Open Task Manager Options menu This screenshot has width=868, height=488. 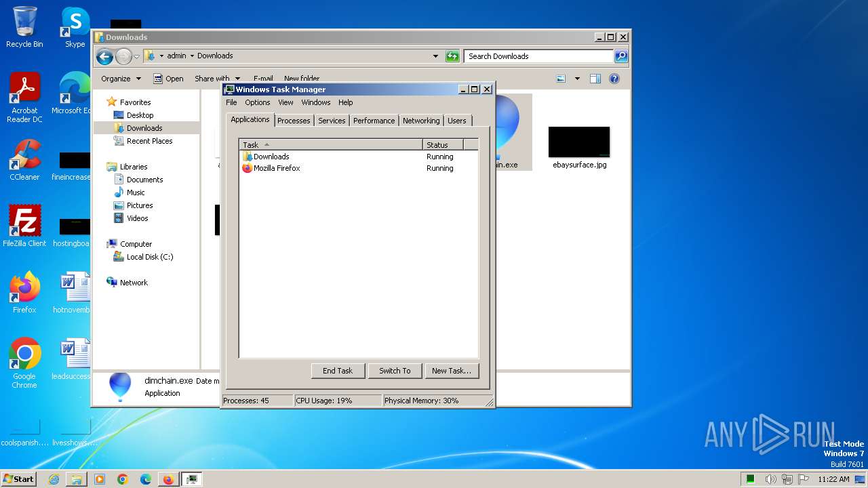click(258, 102)
